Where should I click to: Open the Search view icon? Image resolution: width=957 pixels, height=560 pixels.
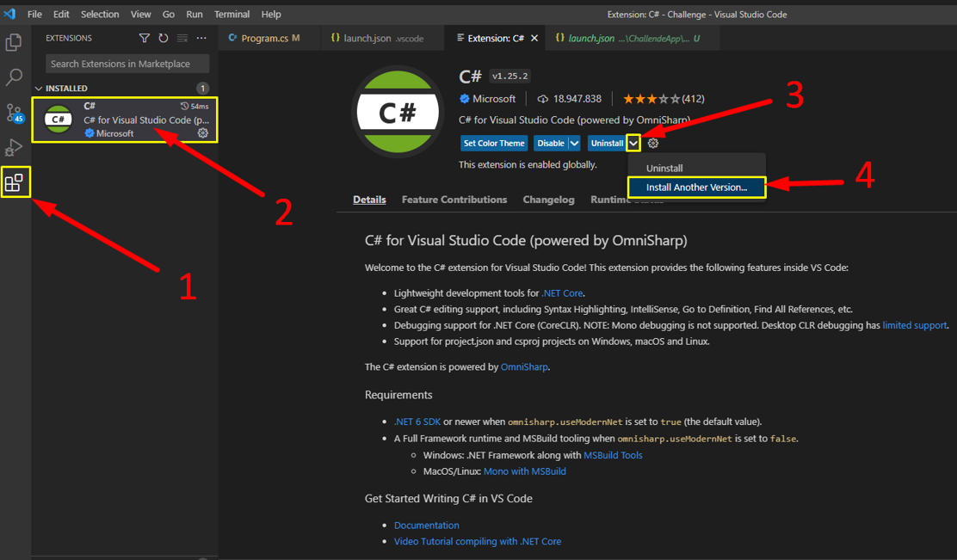coord(14,77)
